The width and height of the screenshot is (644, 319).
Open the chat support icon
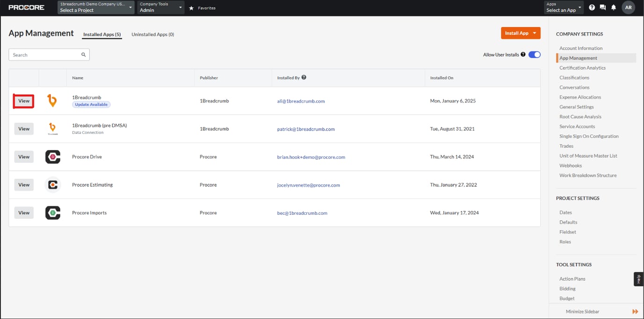pos(602,7)
